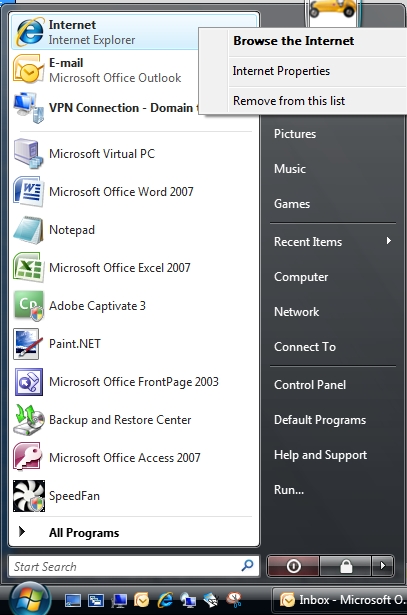Open Microsoft Office Word 2007
Viewport: 407px width, 615px height.
pos(133,191)
